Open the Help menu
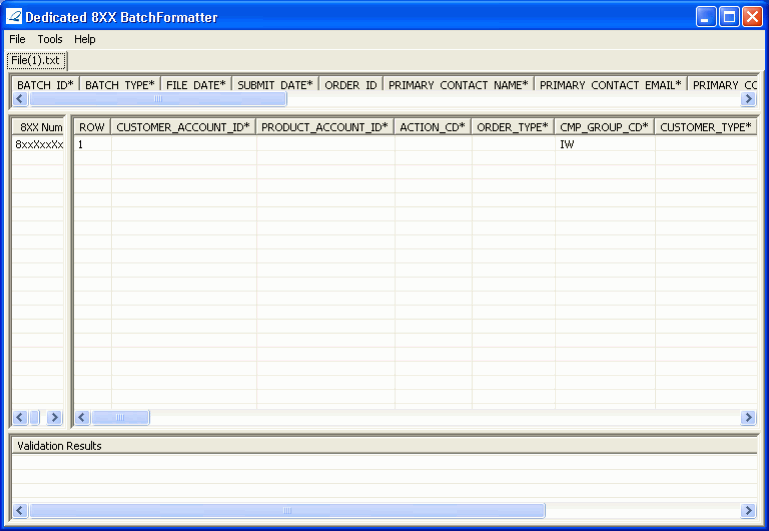 click(85, 39)
